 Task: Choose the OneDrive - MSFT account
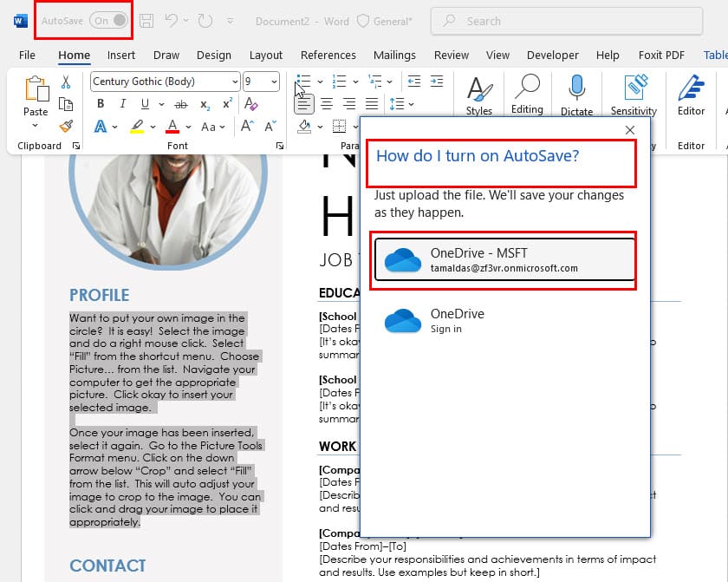pos(504,259)
